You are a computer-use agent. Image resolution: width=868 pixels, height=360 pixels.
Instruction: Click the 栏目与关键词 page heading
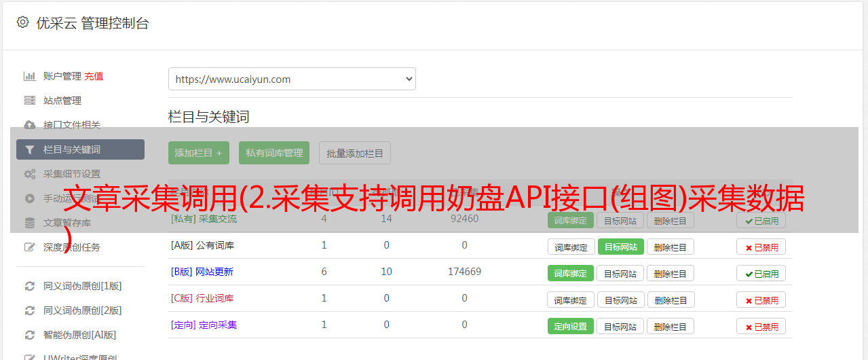208,117
